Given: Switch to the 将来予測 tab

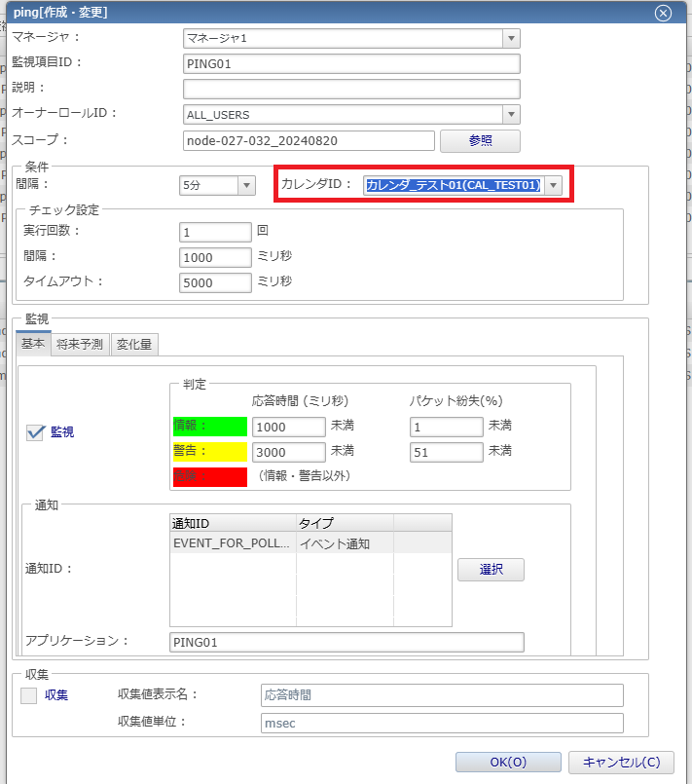Looking at the screenshot, I should [x=81, y=344].
